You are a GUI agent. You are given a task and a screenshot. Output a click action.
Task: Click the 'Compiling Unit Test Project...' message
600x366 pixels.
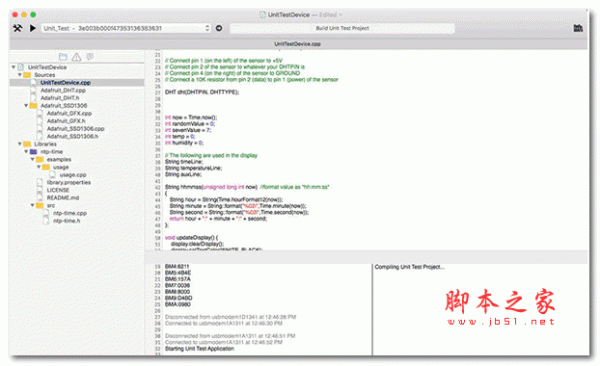pyautogui.click(x=409, y=267)
